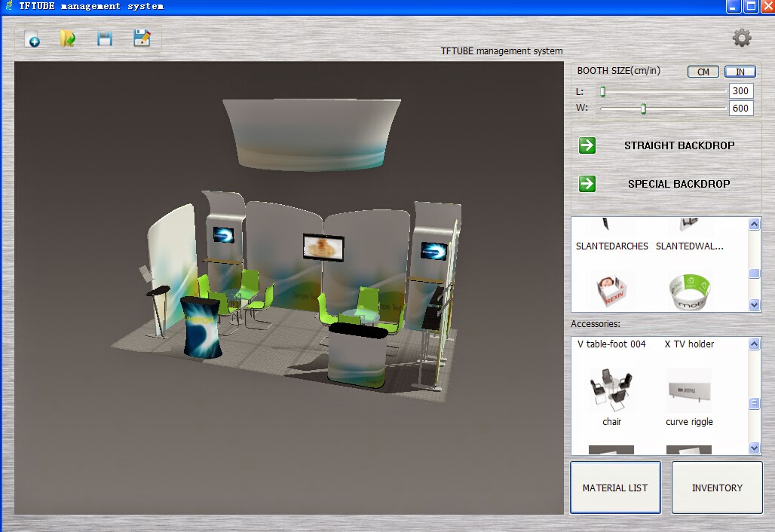Click the green arrow next to SPECIAL BACKDROP
This screenshot has height=532, width=775.
[x=587, y=183]
